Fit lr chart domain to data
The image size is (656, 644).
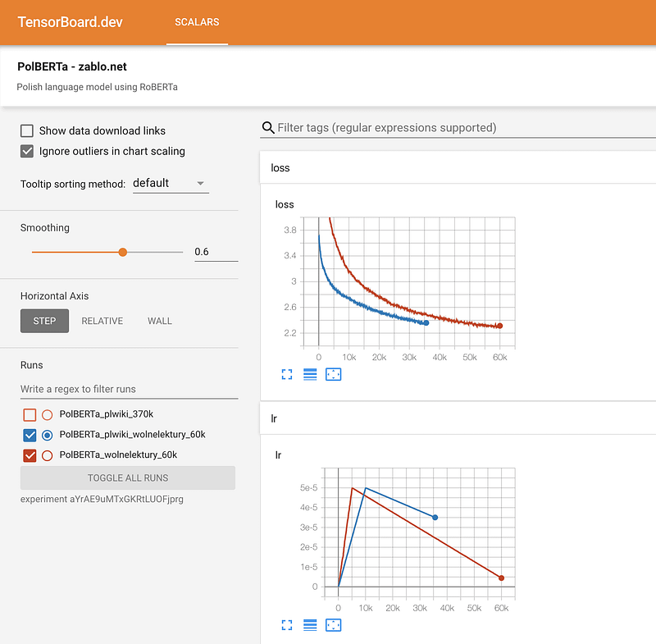[333, 625]
